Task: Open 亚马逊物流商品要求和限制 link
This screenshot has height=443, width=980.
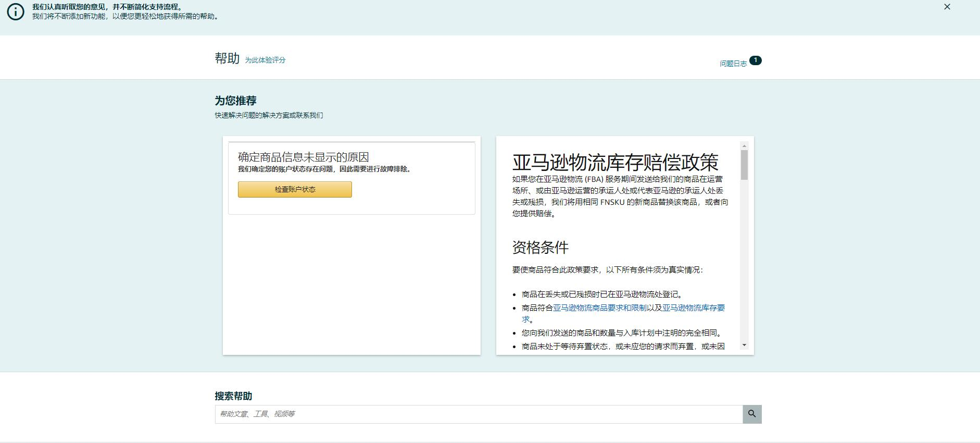Action: tap(599, 308)
